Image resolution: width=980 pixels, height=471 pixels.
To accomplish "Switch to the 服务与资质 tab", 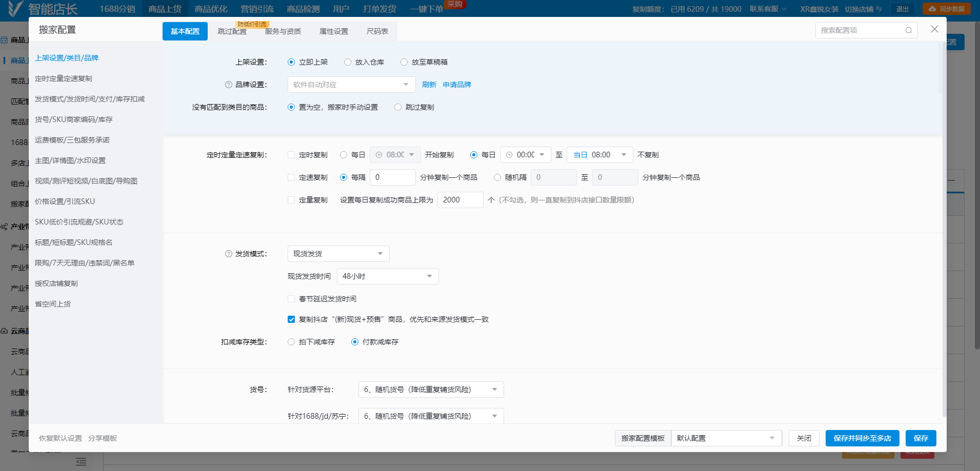I will pos(283,31).
